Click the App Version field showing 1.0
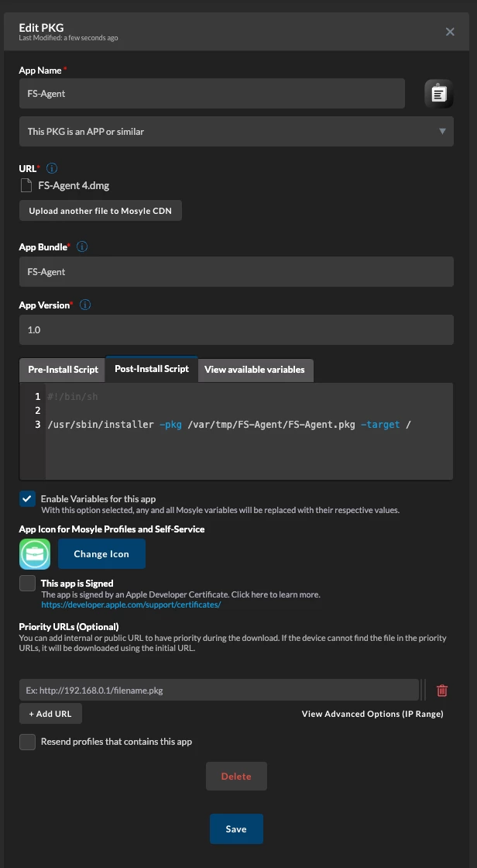This screenshot has width=477, height=868. coord(236,330)
